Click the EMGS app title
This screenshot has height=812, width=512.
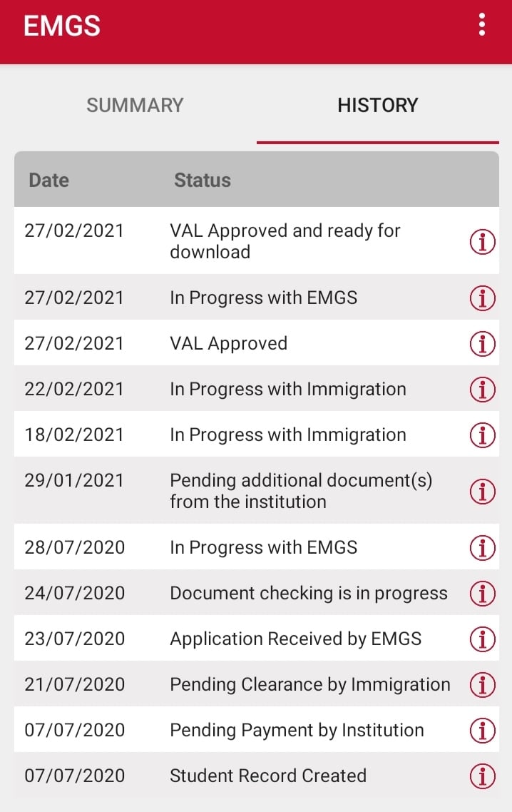coord(62,26)
